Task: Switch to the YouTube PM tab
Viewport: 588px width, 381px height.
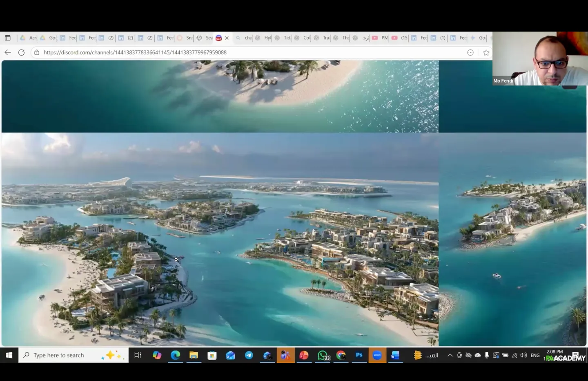Action: point(380,38)
